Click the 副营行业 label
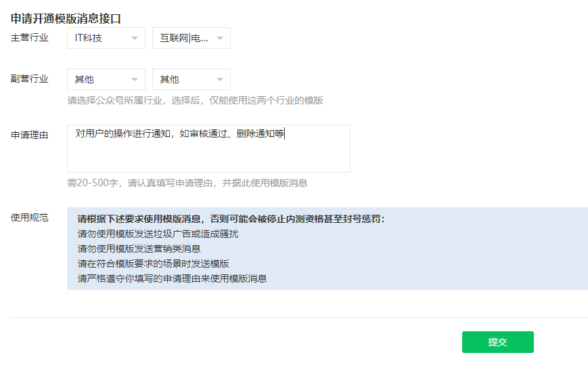 [30, 79]
